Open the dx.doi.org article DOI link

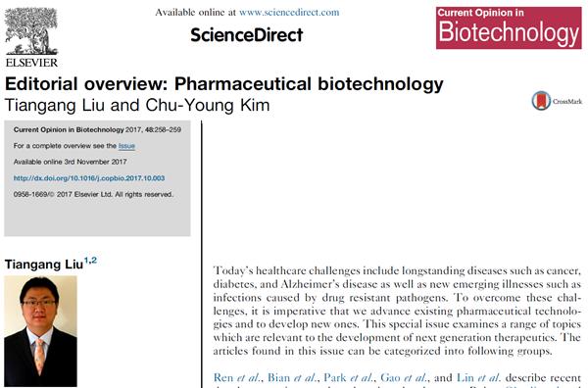point(89,178)
